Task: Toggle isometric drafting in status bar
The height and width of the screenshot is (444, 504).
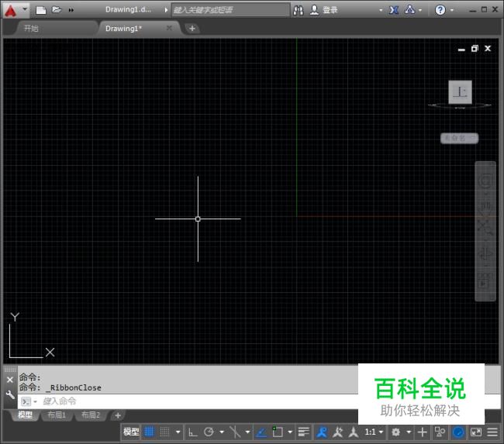Action: [x=235, y=432]
